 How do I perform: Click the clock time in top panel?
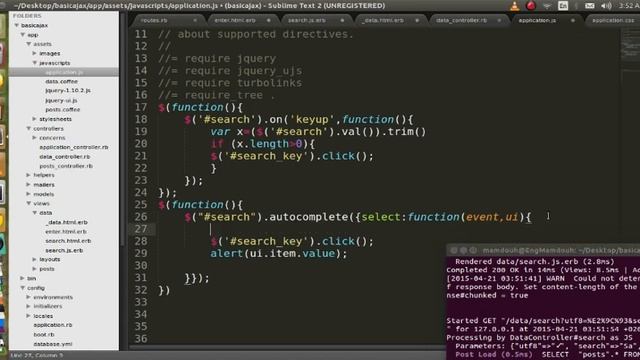click(629, 6)
